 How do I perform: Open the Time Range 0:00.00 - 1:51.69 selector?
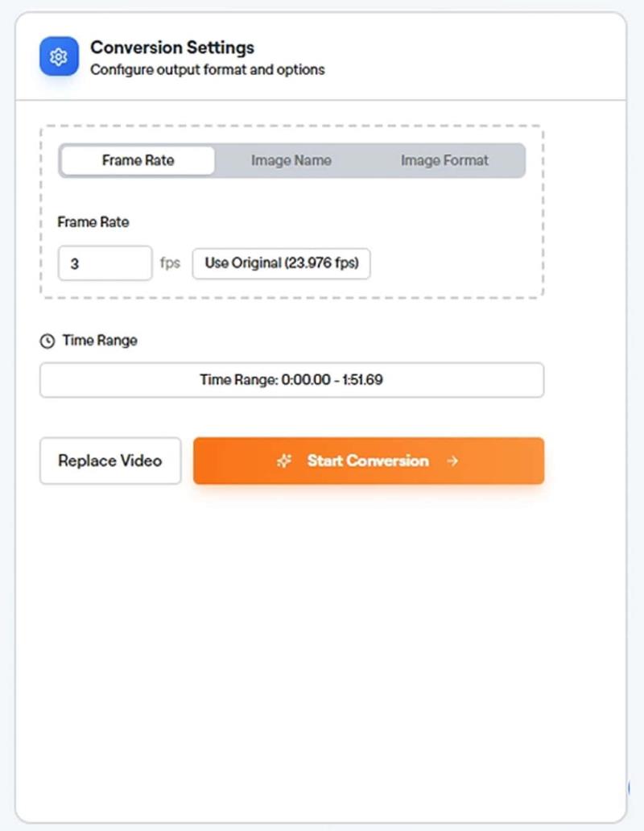click(x=291, y=380)
